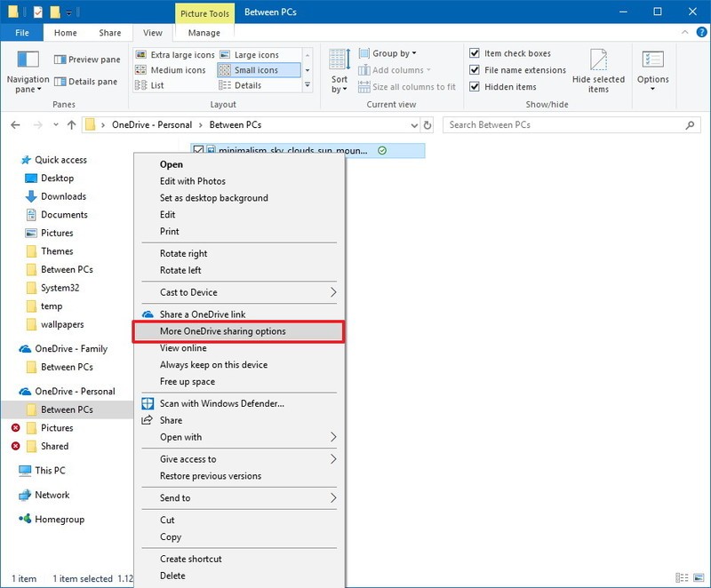The image size is (711, 588).
Task: Choose Rotate right
Action: [239, 254]
